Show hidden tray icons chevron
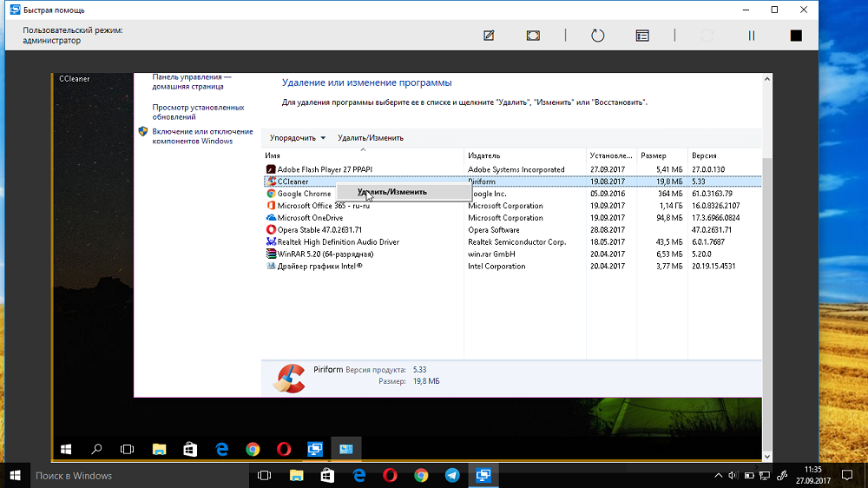 tap(718, 476)
